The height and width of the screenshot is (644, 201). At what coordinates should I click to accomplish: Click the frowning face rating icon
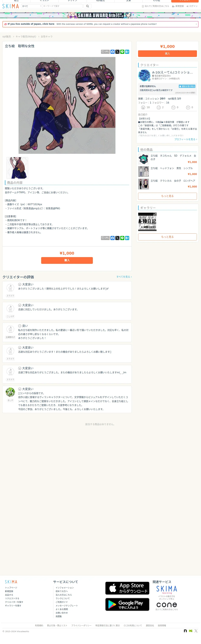click(188, 107)
